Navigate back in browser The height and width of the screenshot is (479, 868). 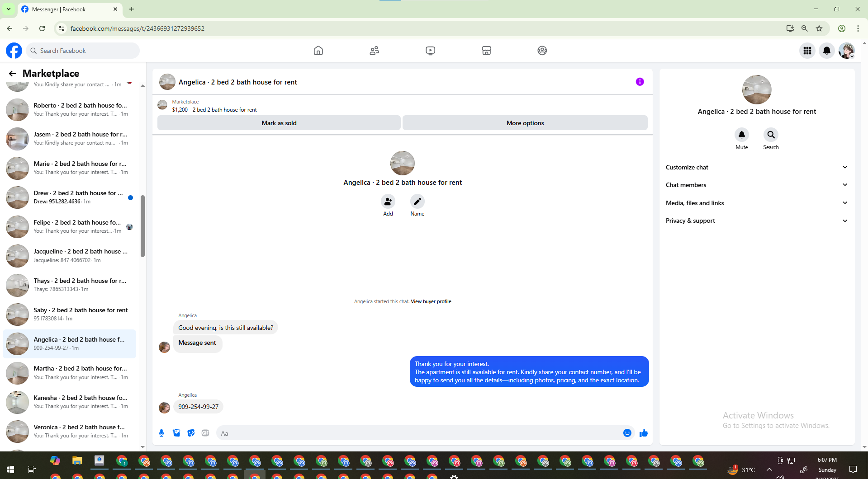(9, 28)
